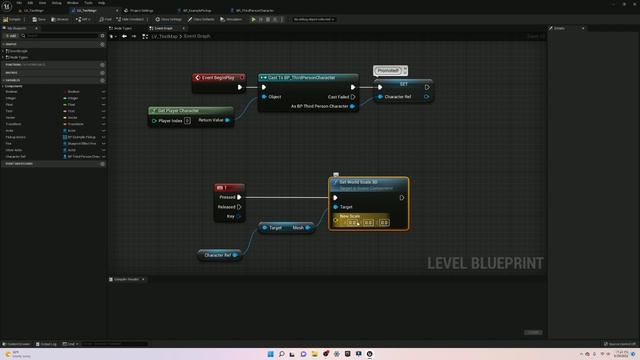640x360 pixels.
Task: Open My Blueprint panel settings gear
Action: [x=102, y=36]
